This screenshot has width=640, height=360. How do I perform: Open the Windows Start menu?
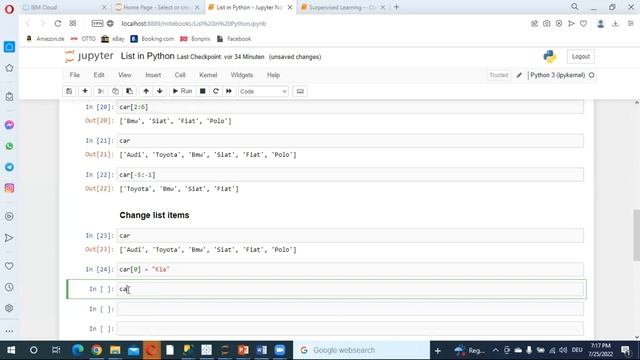click(x=11, y=350)
